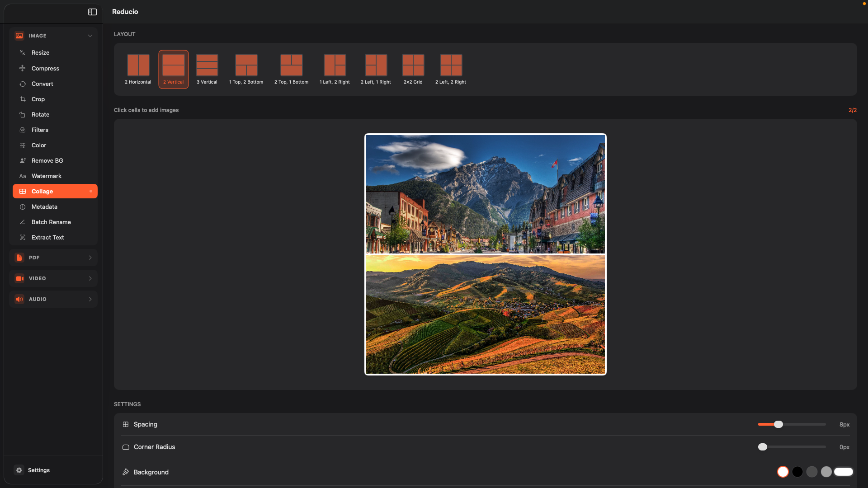Toggle the sidebar panel icon
Viewport: 868px width, 488px height.
click(92, 12)
